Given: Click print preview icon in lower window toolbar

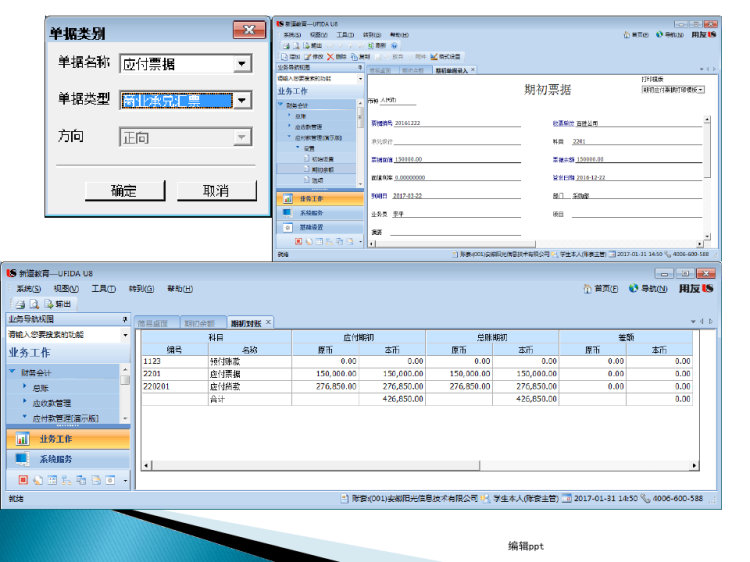Looking at the screenshot, I should [34, 304].
